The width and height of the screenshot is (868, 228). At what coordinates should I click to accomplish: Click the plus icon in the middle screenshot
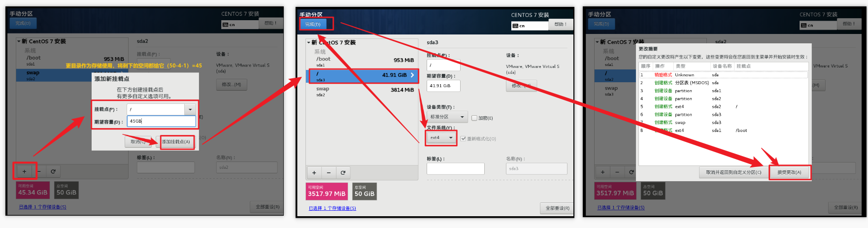[314, 172]
